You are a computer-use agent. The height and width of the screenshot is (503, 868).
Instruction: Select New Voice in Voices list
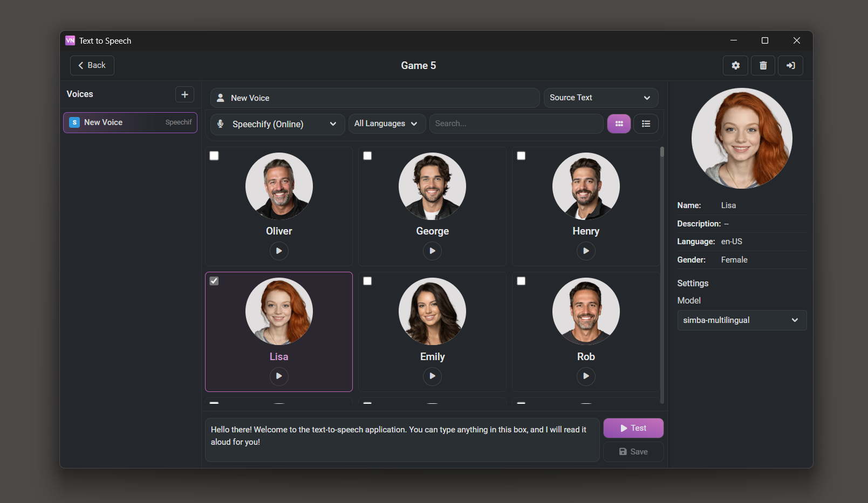tap(130, 122)
